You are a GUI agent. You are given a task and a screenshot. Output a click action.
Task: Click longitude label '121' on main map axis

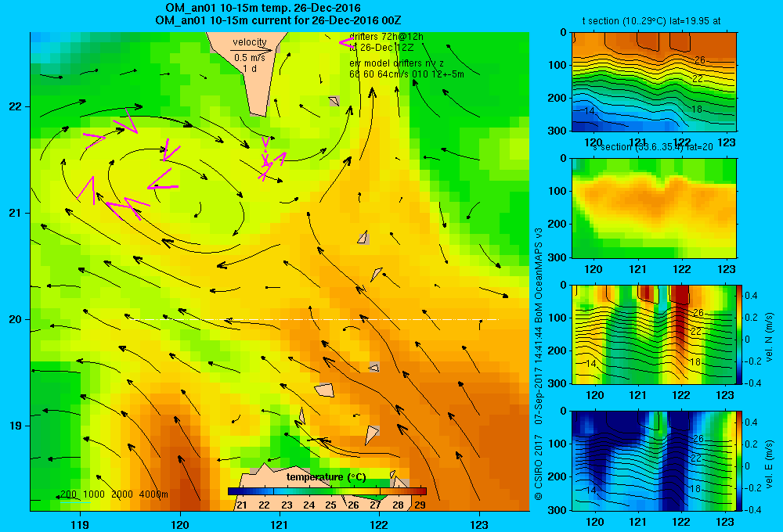(280, 524)
